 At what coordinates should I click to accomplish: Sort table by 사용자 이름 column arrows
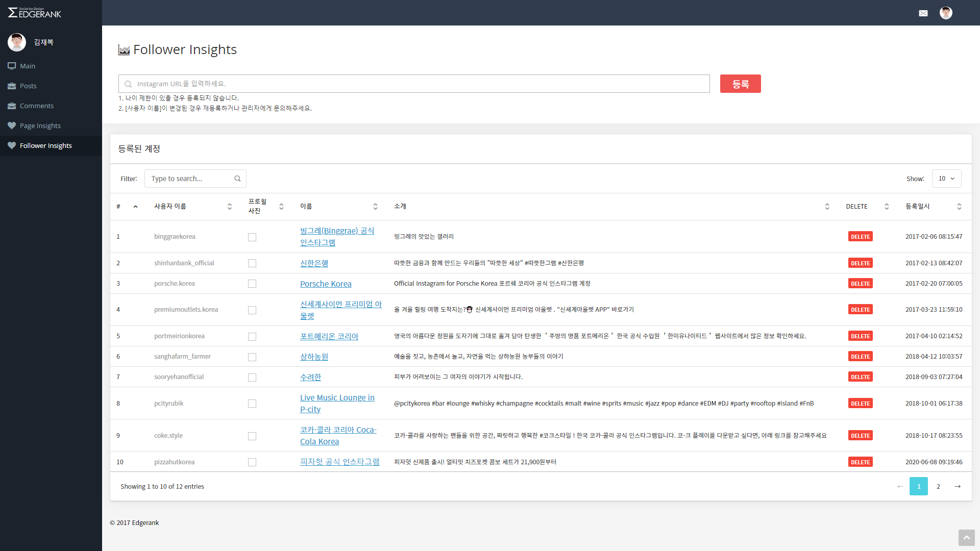point(230,207)
